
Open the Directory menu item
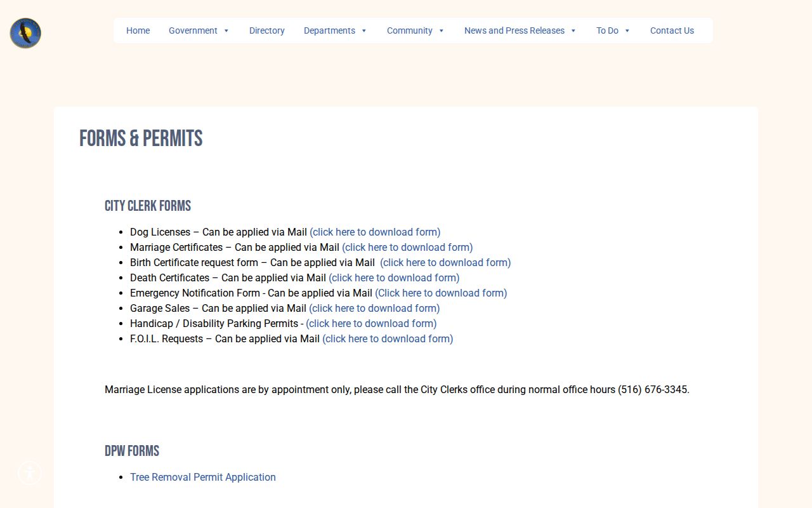[266, 30]
